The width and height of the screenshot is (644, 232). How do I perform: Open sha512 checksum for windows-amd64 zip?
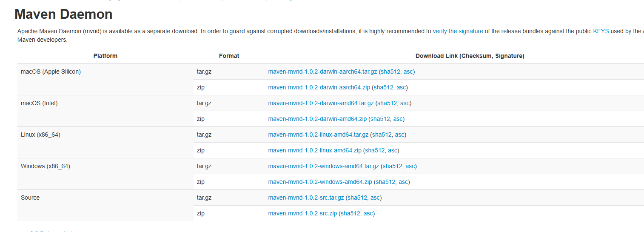point(385,182)
